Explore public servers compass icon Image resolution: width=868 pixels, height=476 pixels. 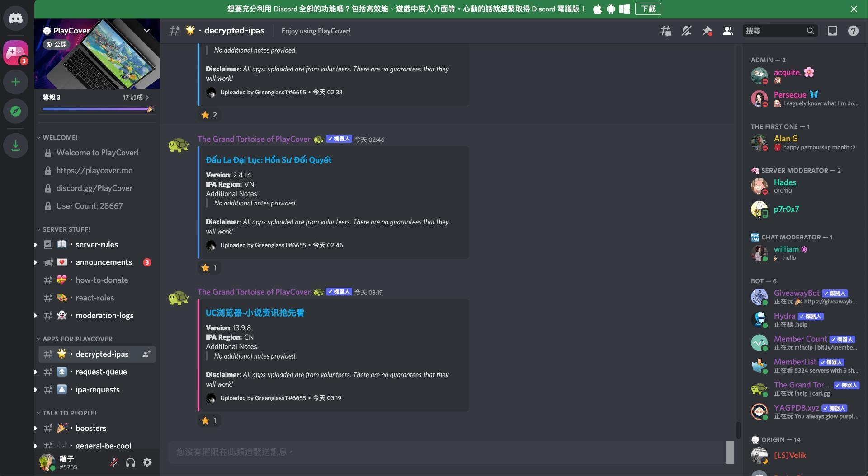(16, 111)
